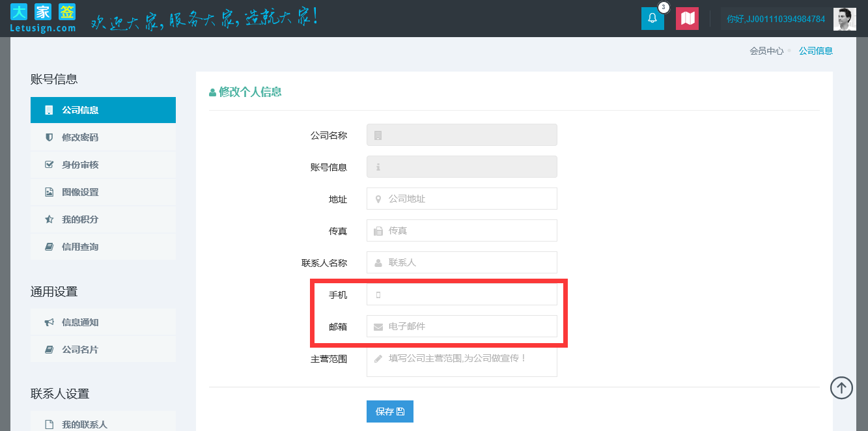Select 我的积分 sidebar item
Viewport: 868px width, 431px height.
tap(103, 219)
